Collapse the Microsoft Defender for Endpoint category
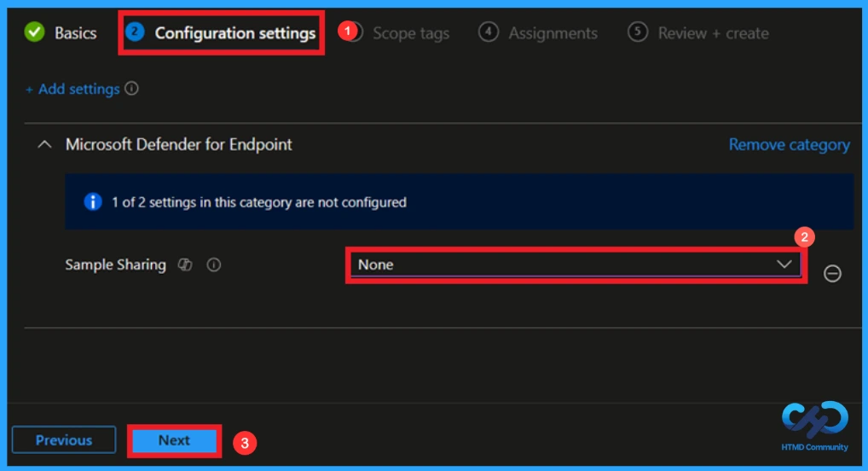Screen dimensions: 868x471 pyautogui.click(x=44, y=144)
